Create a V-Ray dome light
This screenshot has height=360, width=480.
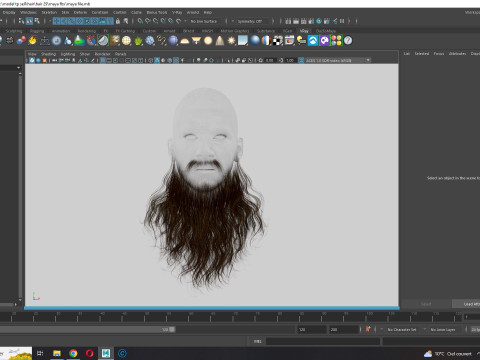185,41
